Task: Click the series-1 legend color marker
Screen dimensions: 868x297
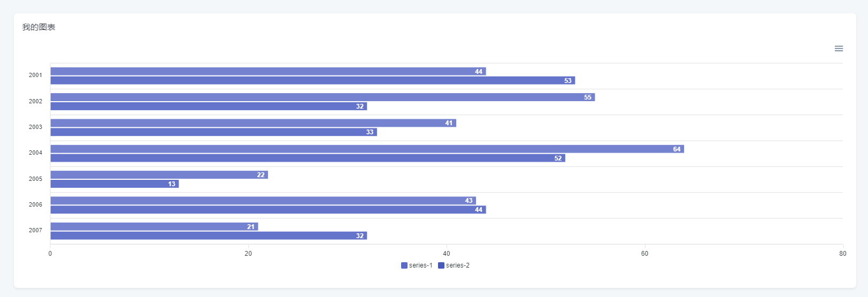Action: 404,265
